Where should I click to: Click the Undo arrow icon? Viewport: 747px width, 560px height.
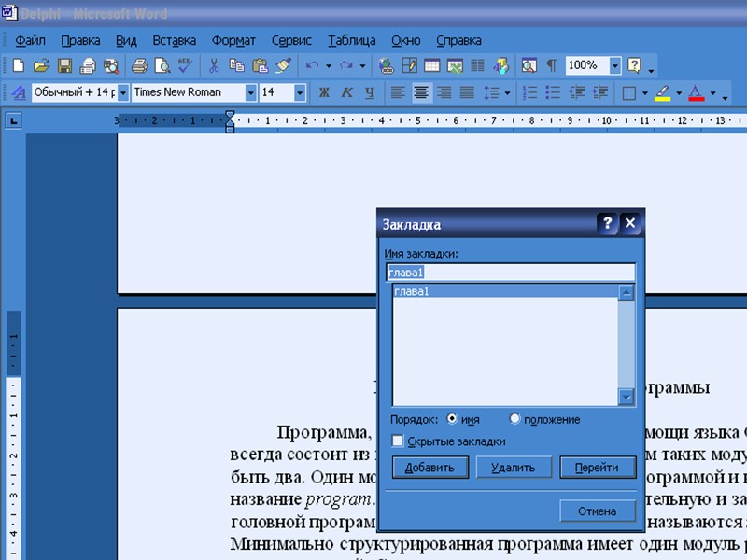[312, 65]
